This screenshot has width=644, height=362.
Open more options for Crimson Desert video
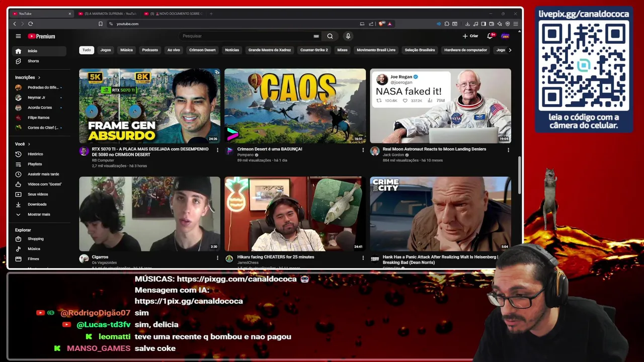363,150
